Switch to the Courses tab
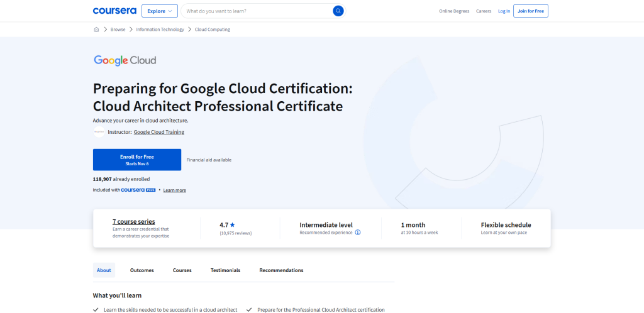The width and height of the screenshot is (644, 313). click(x=182, y=270)
